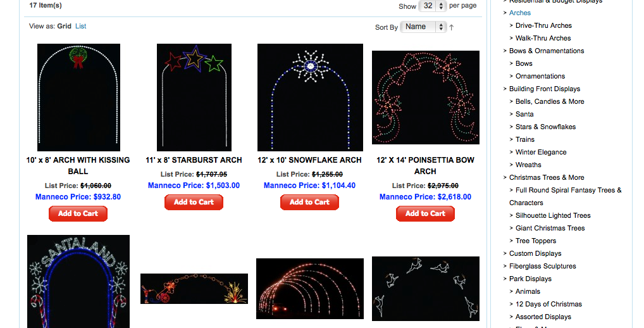Open the Santaland arch thumbnail
644x328 pixels.
(78, 282)
